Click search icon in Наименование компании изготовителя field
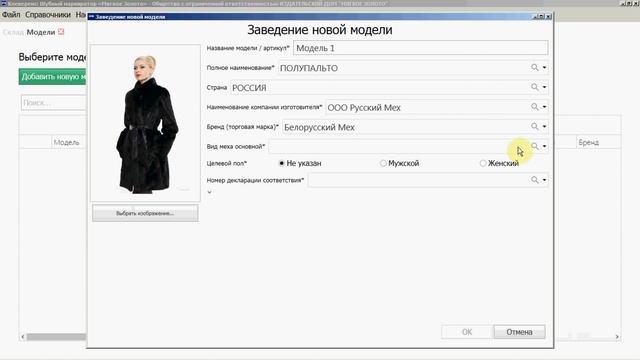The image size is (640, 360). tap(534, 107)
